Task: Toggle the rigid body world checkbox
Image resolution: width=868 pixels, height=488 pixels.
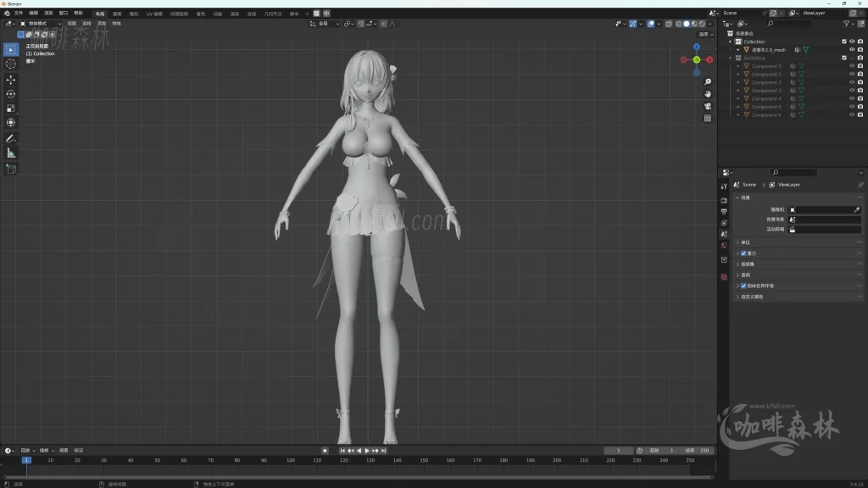Action: [x=743, y=286]
